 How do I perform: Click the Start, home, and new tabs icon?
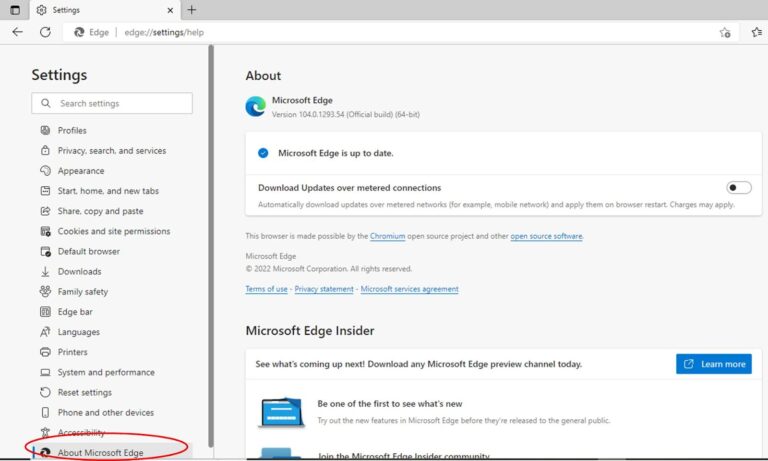coord(45,191)
